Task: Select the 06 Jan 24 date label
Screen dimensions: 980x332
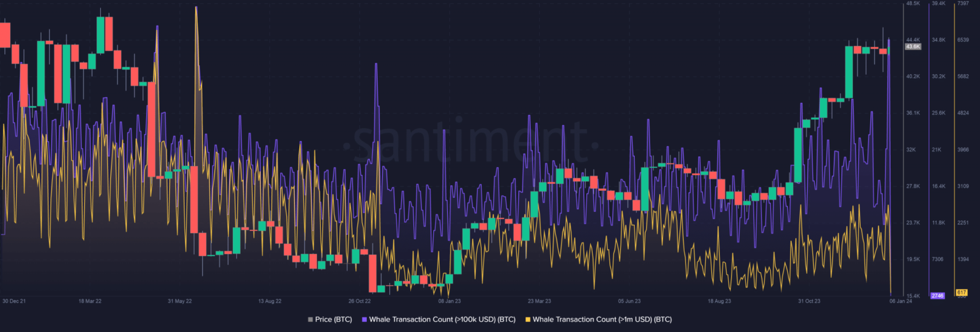Action: 901,300
